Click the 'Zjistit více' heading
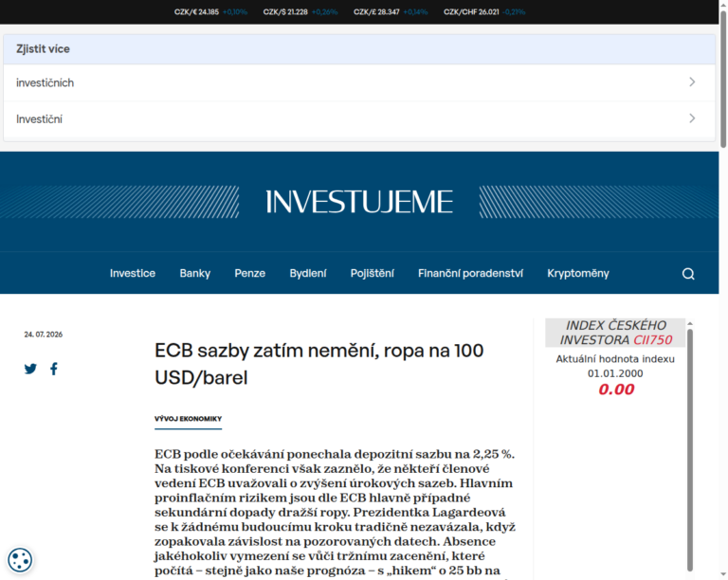Screen dimensions: 728x580 click(43, 48)
